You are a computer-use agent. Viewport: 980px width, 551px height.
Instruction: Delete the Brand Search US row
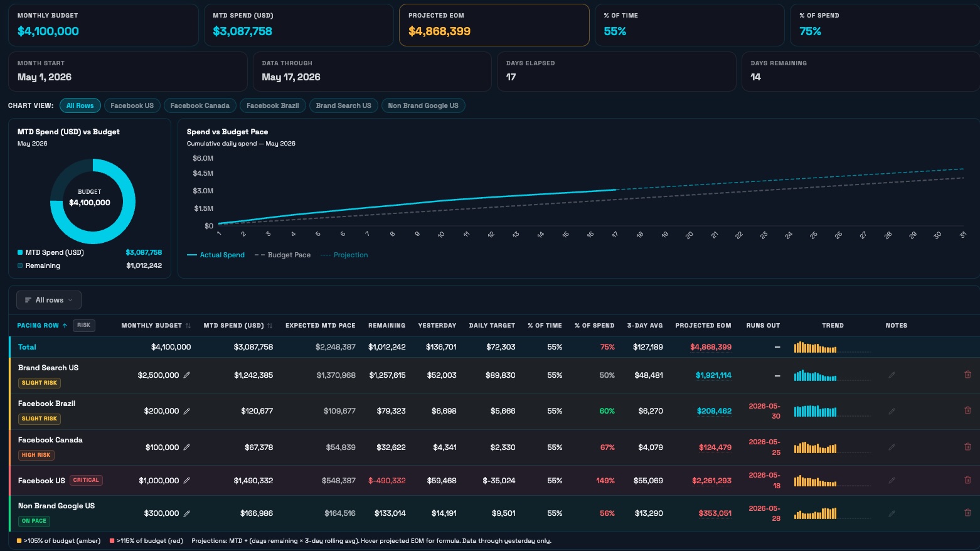pos(967,375)
